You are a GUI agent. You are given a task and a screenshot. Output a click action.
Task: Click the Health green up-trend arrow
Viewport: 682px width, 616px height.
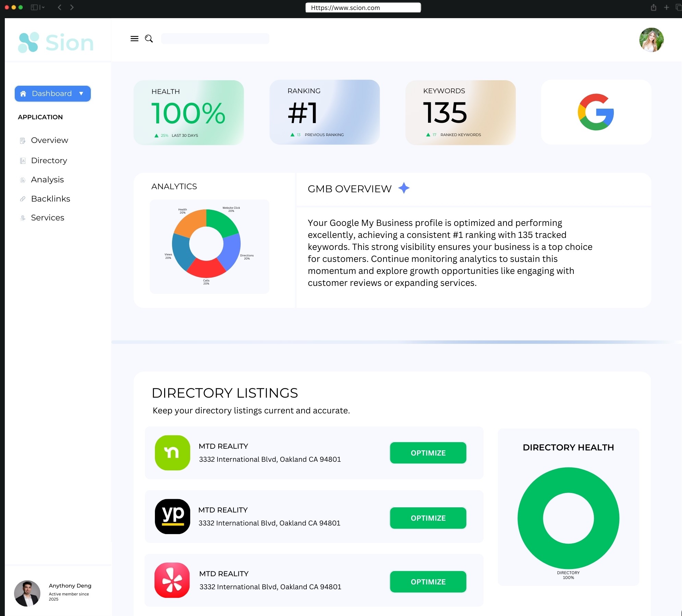tap(156, 135)
